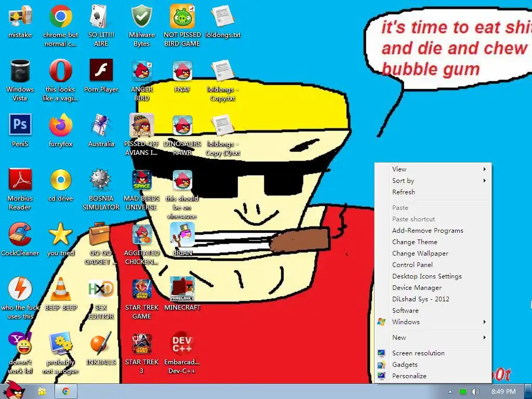Launch the 'Embarcad... Dev-C++' icon

[182, 343]
